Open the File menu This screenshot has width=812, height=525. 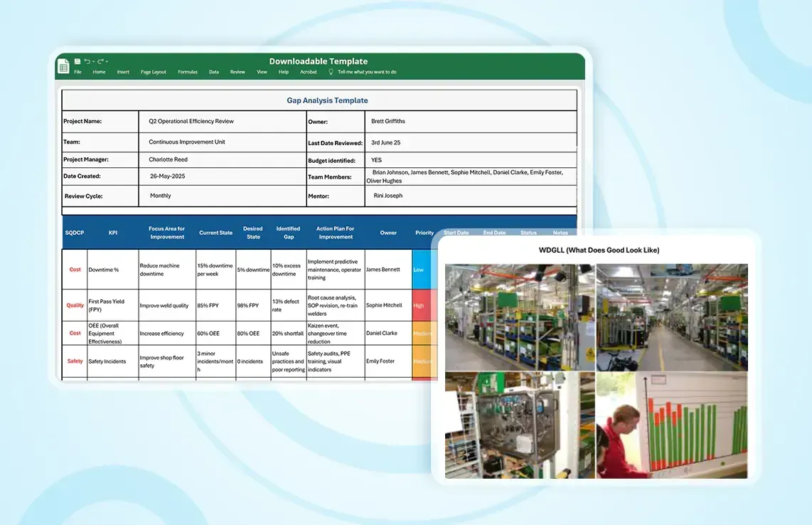click(78, 72)
